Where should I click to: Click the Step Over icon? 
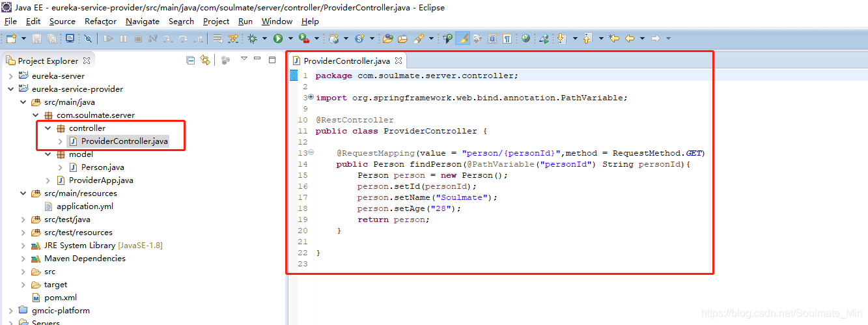click(x=184, y=39)
